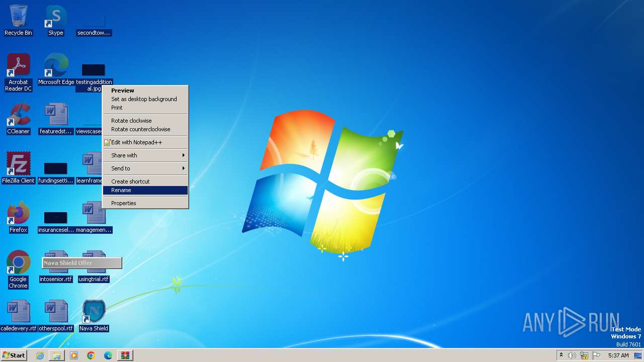
Task: Click the Show desktop button
Action: point(638,355)
